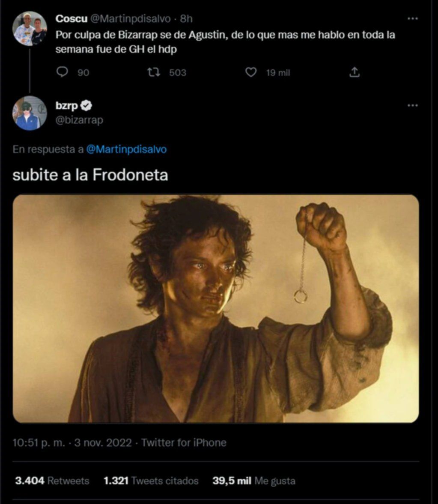
Task: Click the blue @Martinpdisalvo mention in reply line
Action: click(x=126, y=149)
